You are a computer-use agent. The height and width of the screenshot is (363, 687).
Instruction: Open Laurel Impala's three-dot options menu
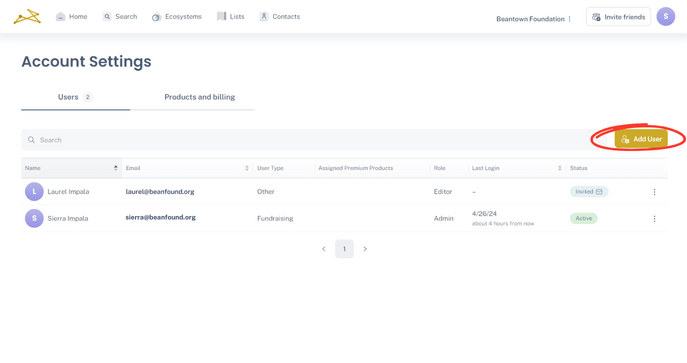[x=654, y=192]
